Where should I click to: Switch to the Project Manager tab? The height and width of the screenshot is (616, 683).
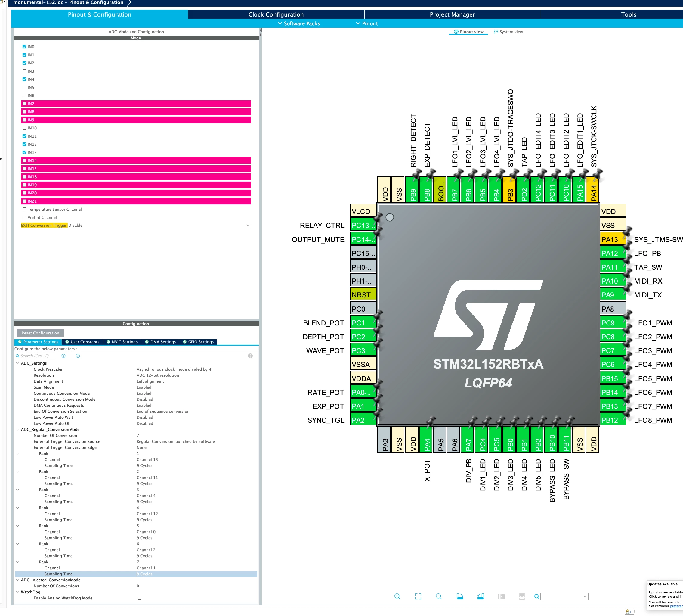click(452, 14)
